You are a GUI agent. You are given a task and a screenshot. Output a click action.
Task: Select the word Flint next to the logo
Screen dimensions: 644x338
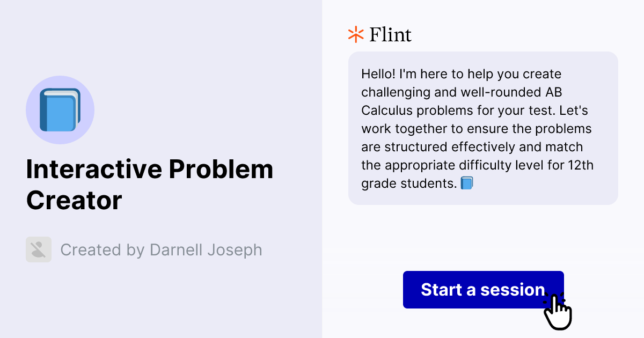tap(390, 34)
